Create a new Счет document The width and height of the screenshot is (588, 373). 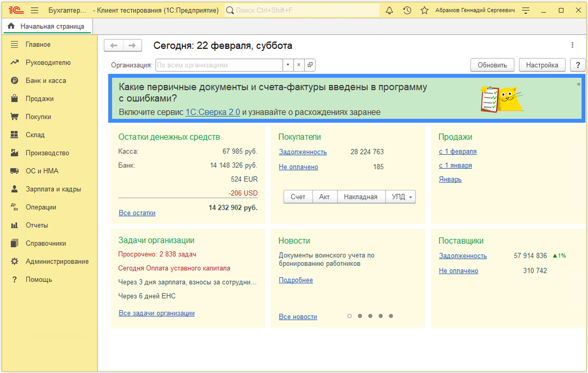(298, 197)
